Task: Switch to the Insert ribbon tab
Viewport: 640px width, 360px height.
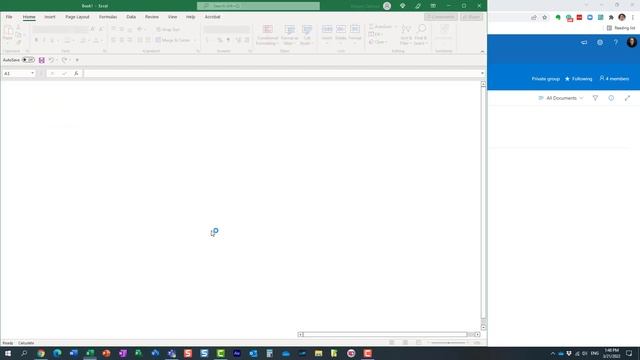Action: 50,17
